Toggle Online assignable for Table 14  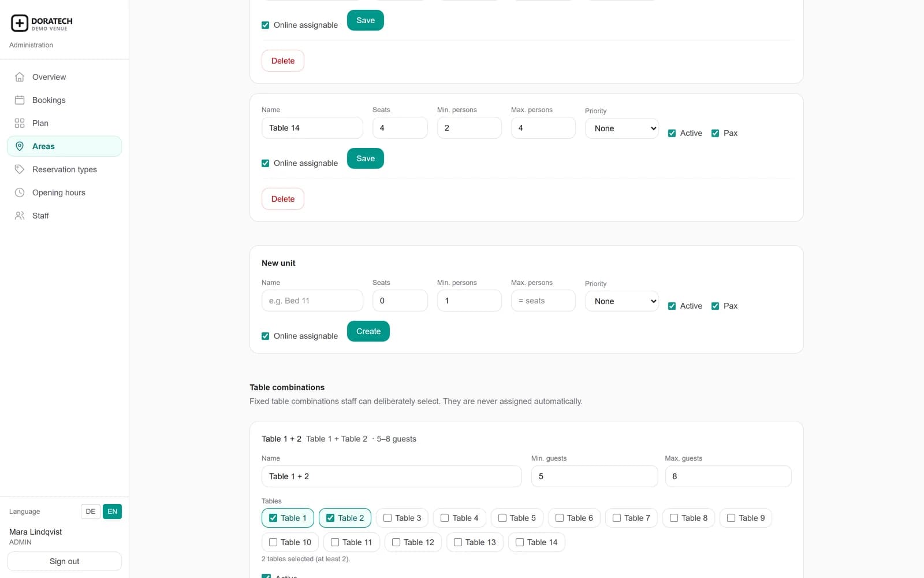tap(265, 163)
